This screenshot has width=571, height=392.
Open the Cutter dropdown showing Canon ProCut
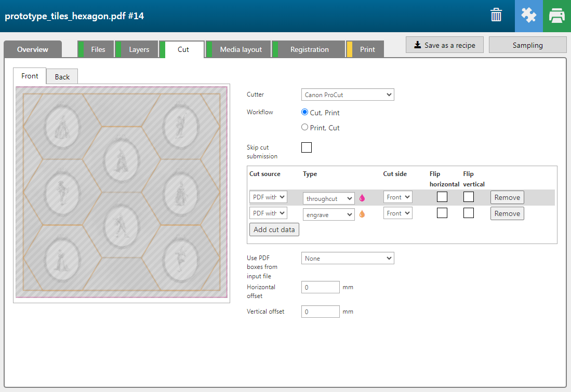click(348, 95)
